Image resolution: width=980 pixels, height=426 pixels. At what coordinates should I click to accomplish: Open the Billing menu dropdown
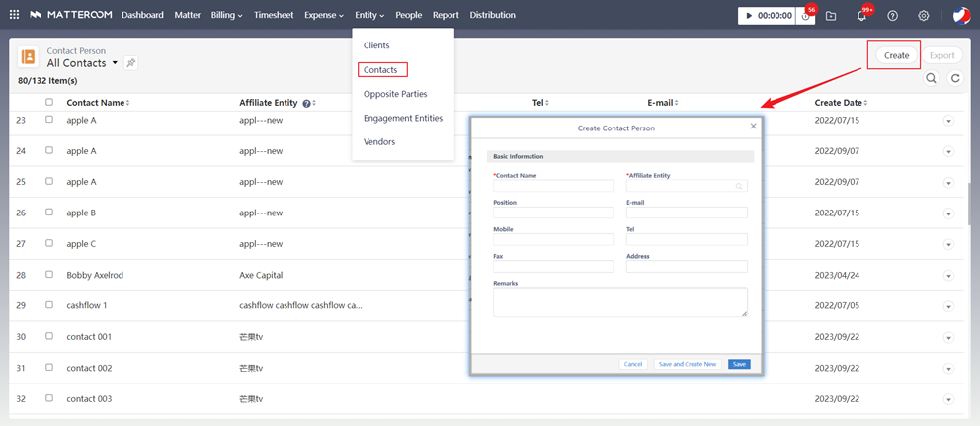226,15
